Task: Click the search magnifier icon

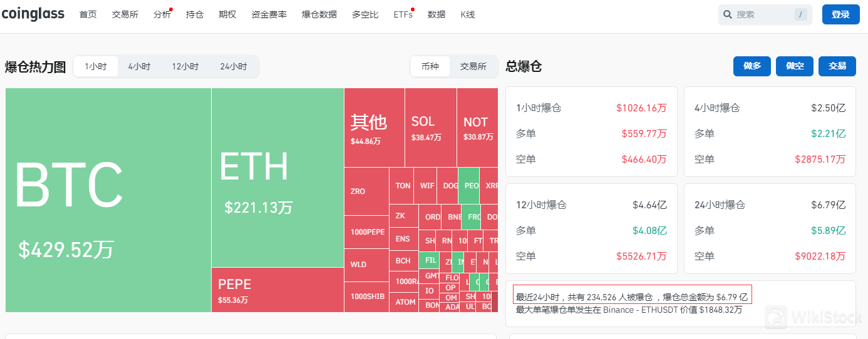Action: (x=728, y=14)
